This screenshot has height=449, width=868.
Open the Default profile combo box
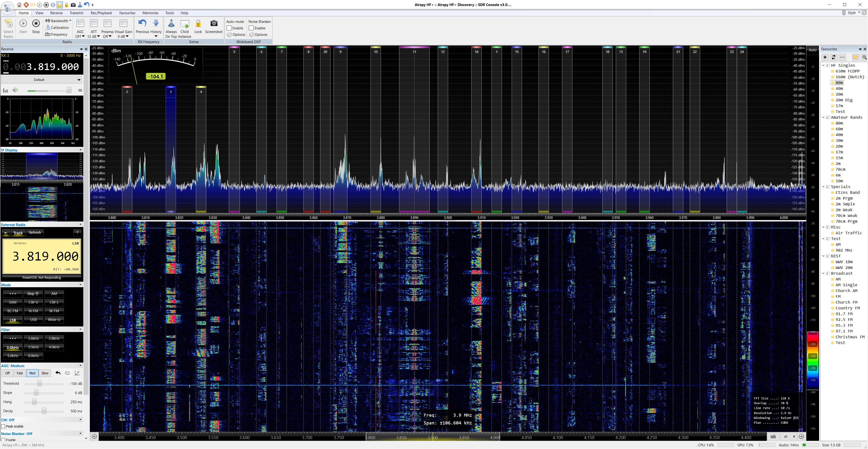[41, 80]
